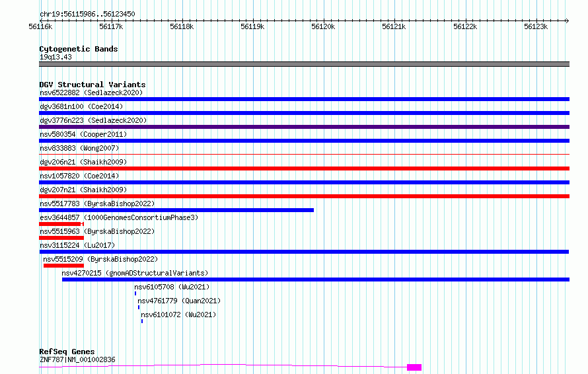Click the esv3644857 (1000GenomesConsortiumPhase3) label

tap(119, 217)
